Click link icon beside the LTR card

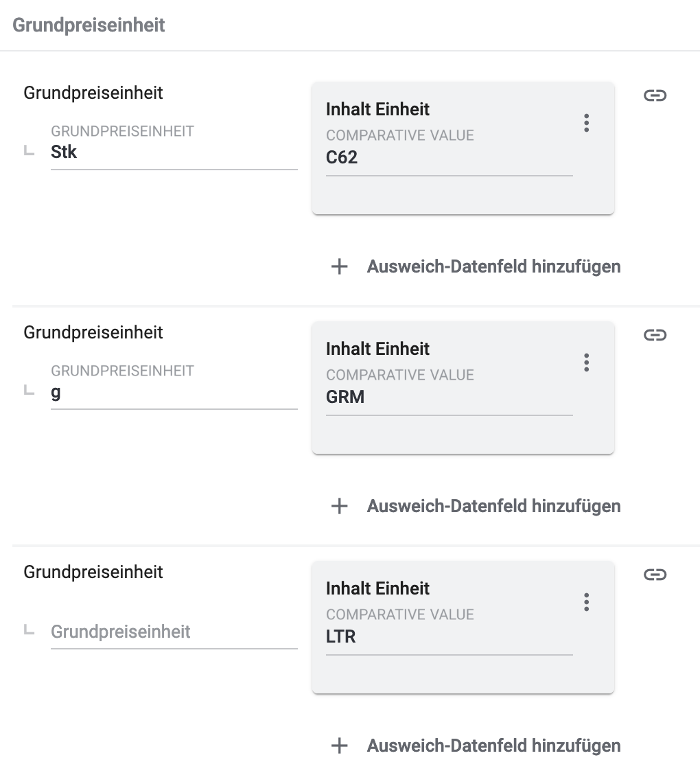tap(655, 575)
